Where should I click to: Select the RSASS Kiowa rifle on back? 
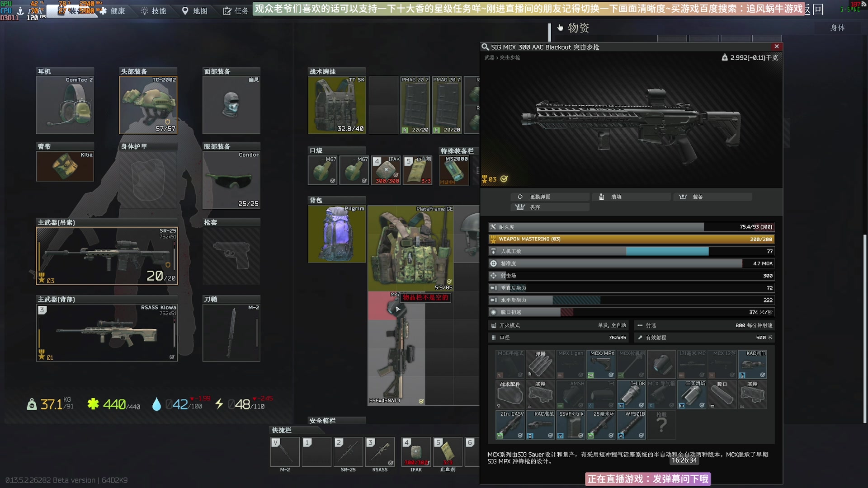[107, 333]
